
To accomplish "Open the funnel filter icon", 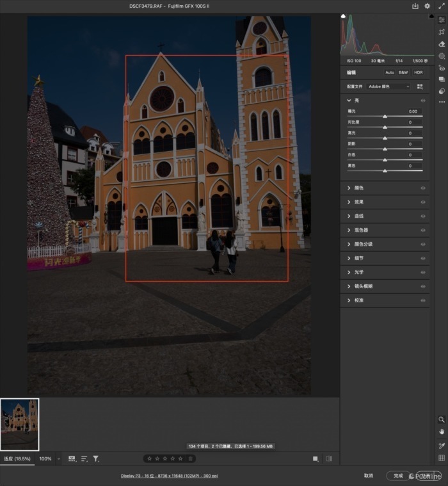I will coord(96,458).
